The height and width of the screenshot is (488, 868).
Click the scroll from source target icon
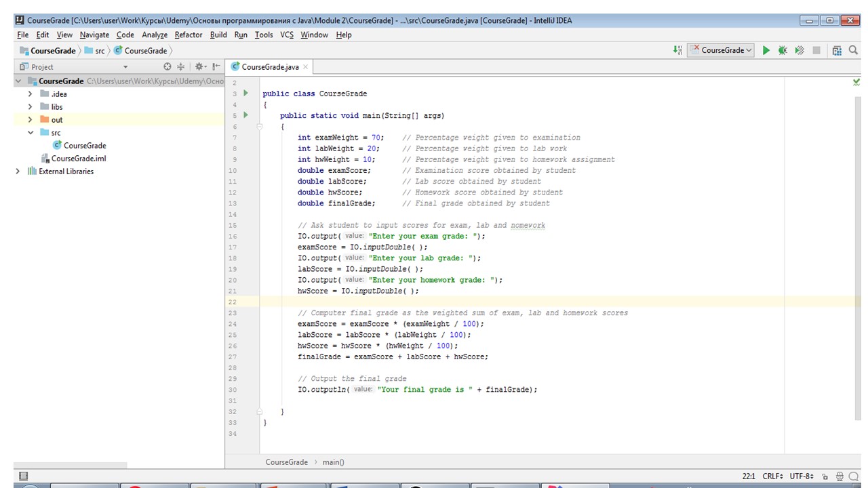click(x=167, y=66)
